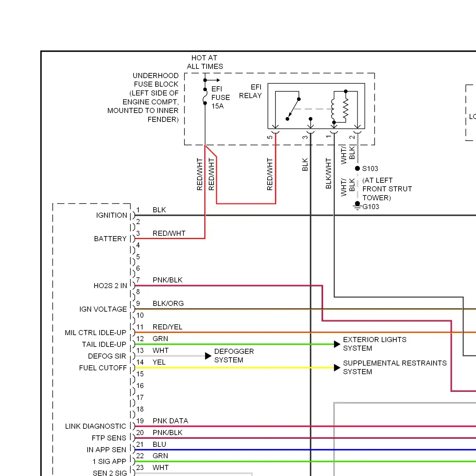Select the G103 ground label
This screenshot has width=476, height=476.
coord(371,207)
